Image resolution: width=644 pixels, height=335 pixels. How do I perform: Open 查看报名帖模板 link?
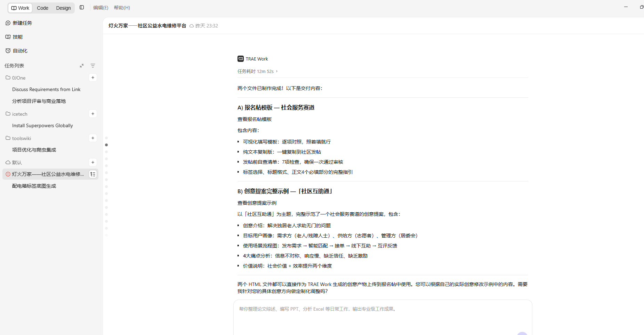[x=255, y=119]
